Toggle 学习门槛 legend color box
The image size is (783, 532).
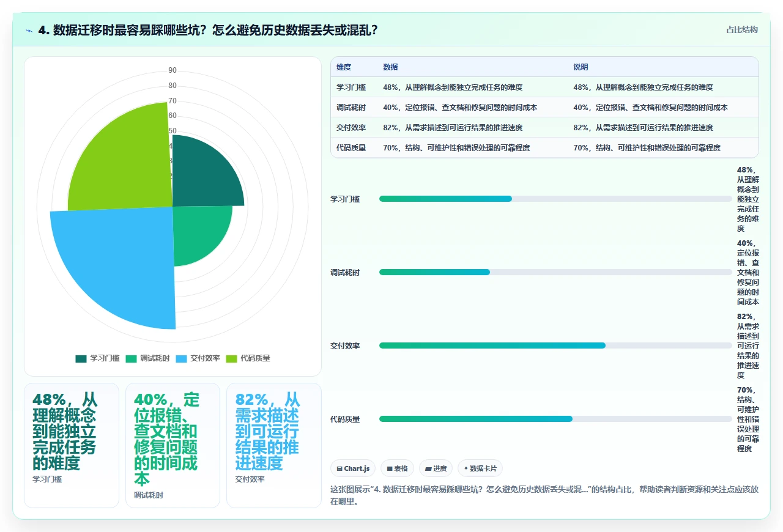pos(81,358)
